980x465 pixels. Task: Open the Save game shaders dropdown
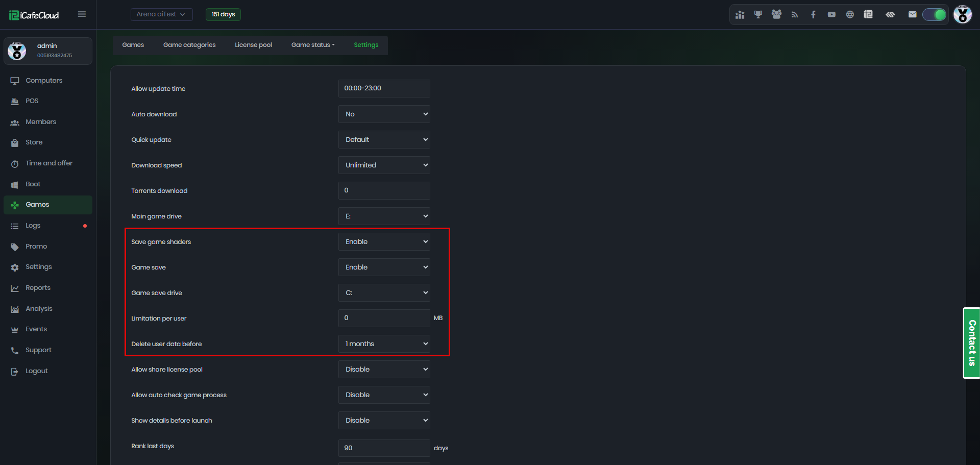(384, 242)
